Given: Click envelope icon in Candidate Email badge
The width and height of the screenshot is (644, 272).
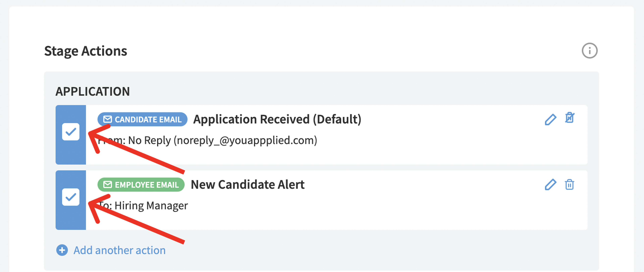Looking at the screenshot, I should pos(108,119).
